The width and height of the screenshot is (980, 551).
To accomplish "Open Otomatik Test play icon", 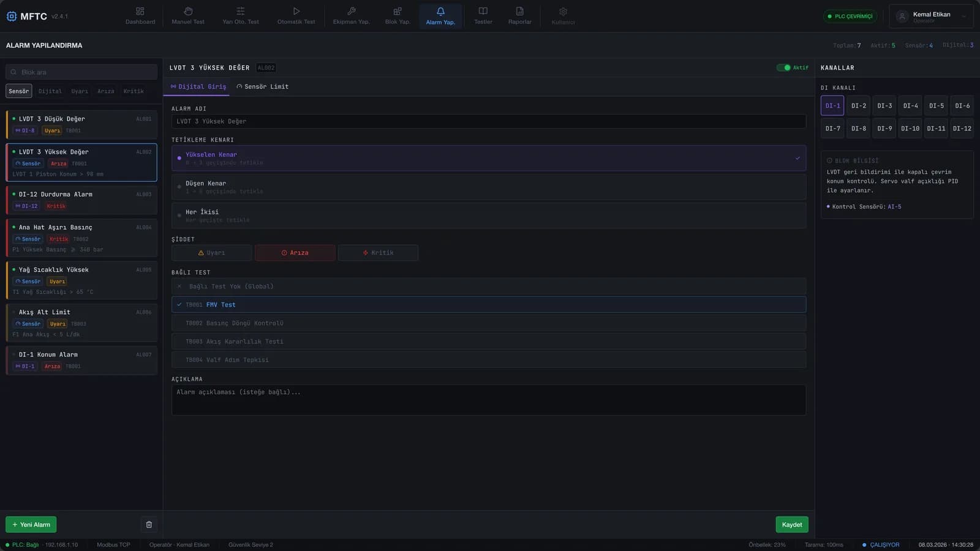I will (x=296, y=11).
